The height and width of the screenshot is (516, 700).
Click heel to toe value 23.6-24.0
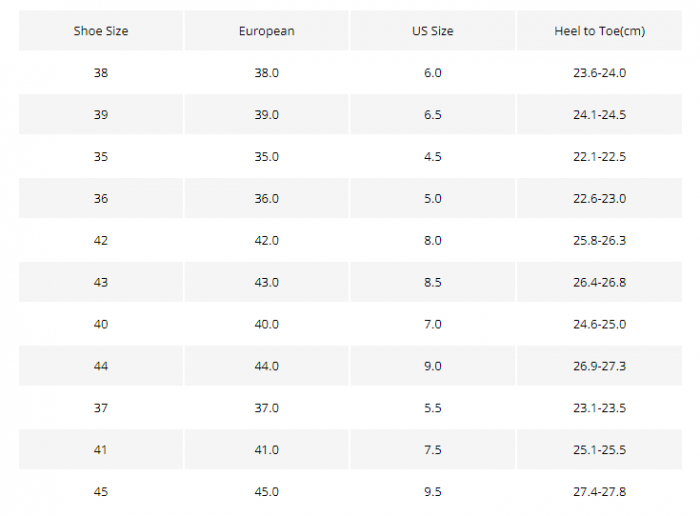pos(599,73)
